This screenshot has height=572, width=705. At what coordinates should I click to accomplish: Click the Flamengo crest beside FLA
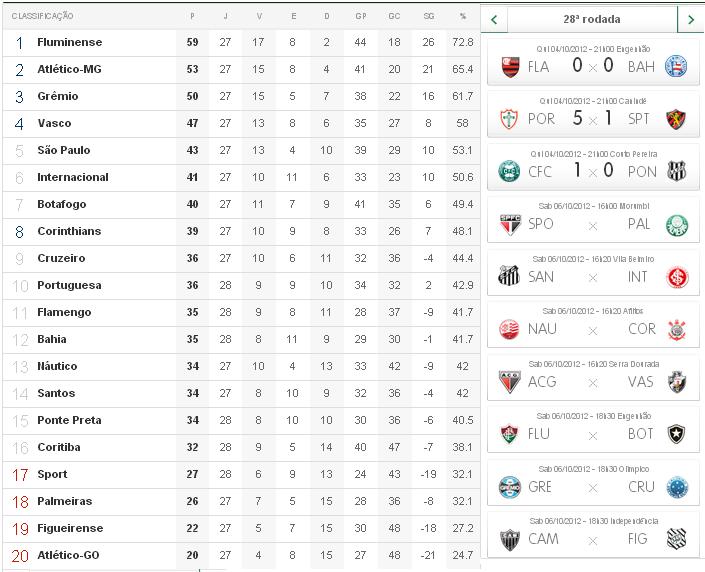[510, 66]
